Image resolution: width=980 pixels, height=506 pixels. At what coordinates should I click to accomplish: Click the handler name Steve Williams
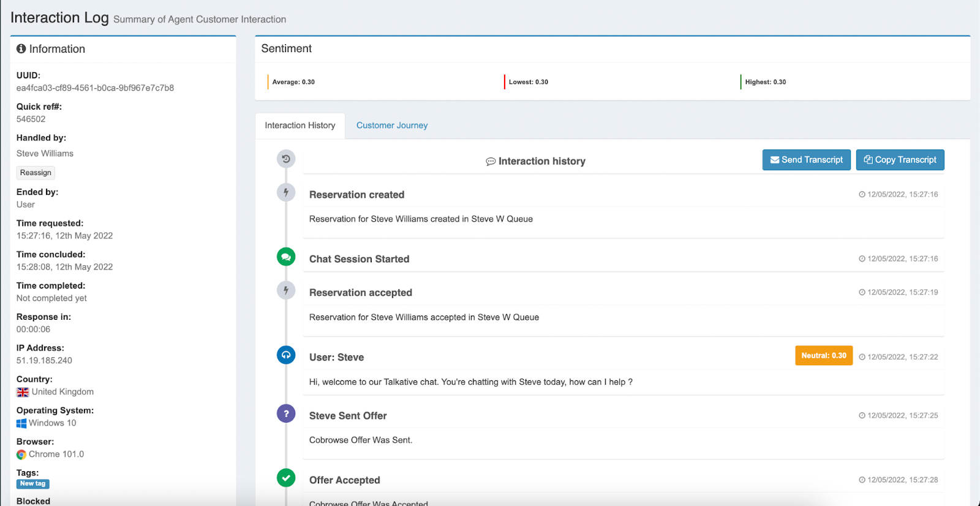click(x=45, y=154)
